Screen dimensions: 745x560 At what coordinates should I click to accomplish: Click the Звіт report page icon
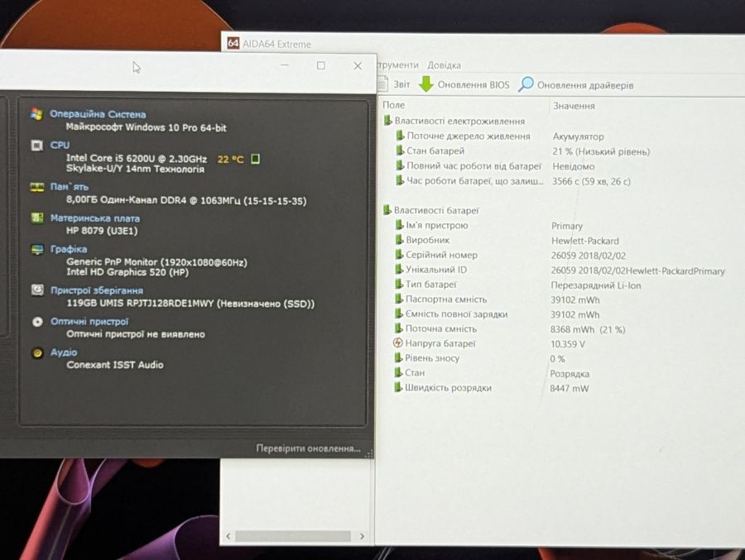(383, 84)
